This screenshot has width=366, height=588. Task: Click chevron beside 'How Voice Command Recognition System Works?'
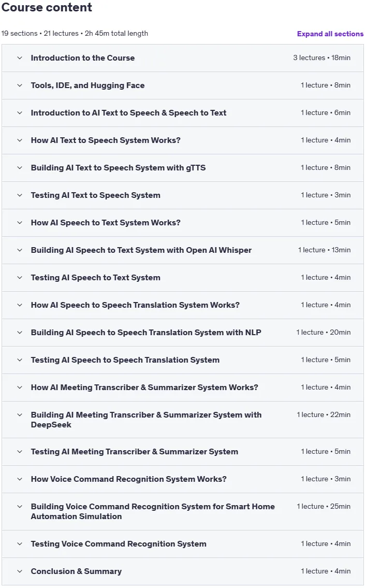pyautogui.click(x=20, y=479)
